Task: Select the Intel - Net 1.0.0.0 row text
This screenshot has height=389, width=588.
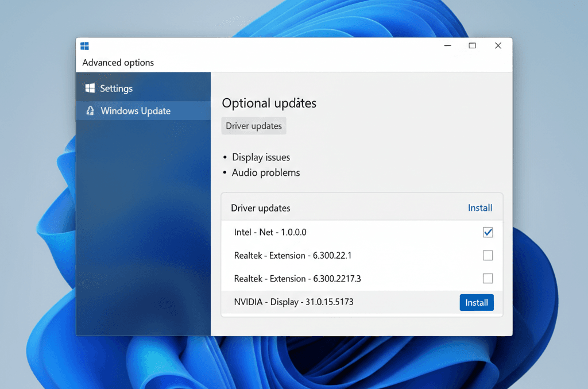Action: (270, 232)
